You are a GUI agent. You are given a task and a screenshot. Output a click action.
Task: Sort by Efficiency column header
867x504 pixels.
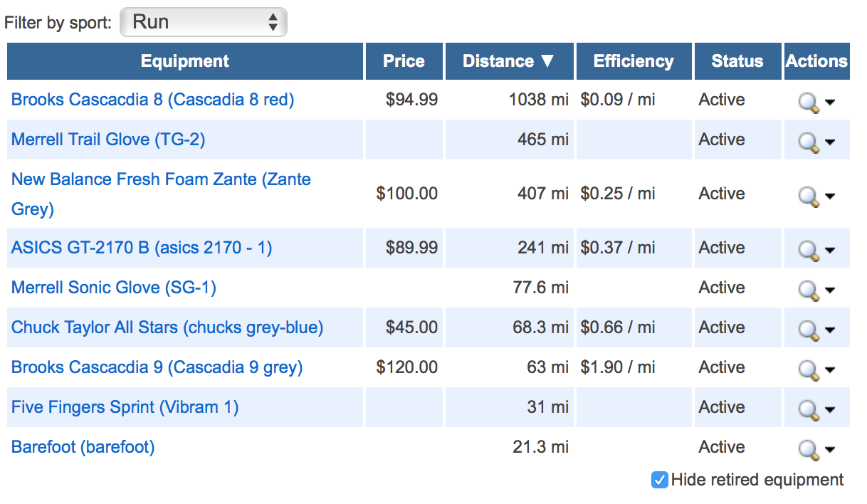pyautogui.click(x=634, y=61)
